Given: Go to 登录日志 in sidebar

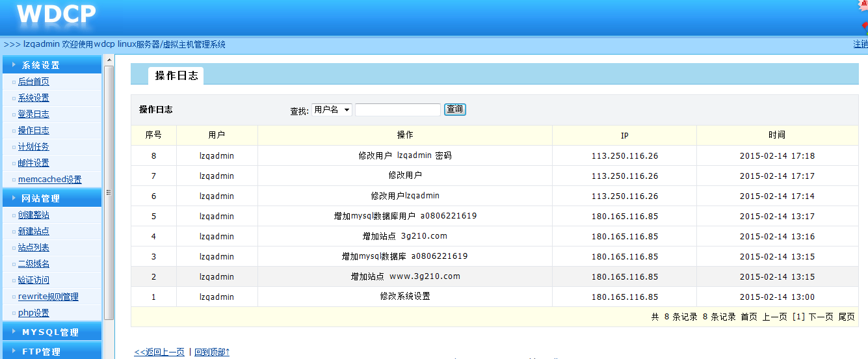Looking at the screenshot, I should [33, 114].
